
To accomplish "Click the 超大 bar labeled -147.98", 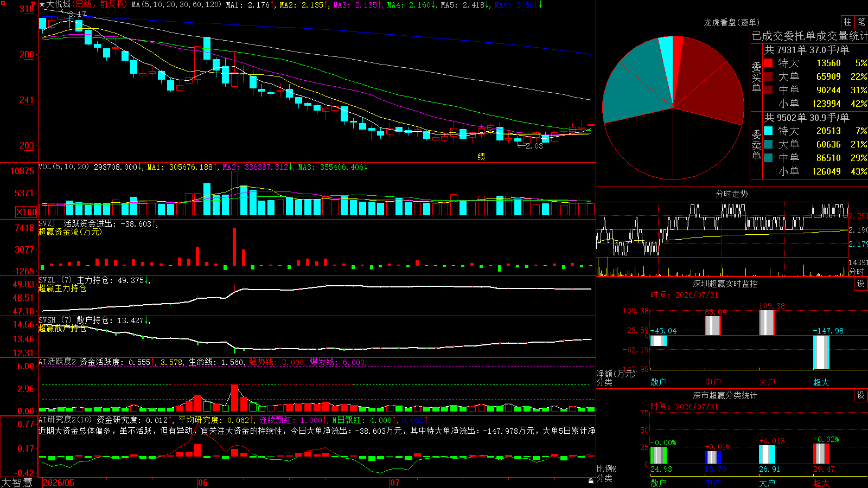I will tap(821, 352).
